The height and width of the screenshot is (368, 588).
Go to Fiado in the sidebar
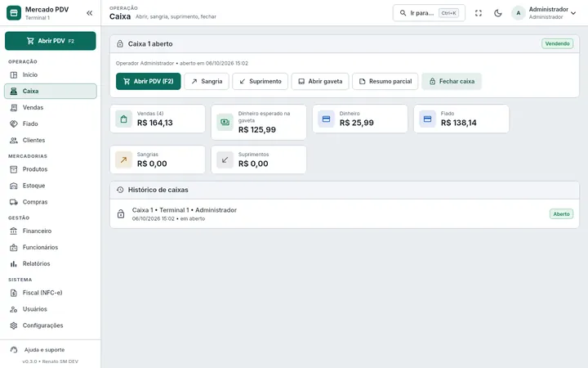click(x=51, y=124)
